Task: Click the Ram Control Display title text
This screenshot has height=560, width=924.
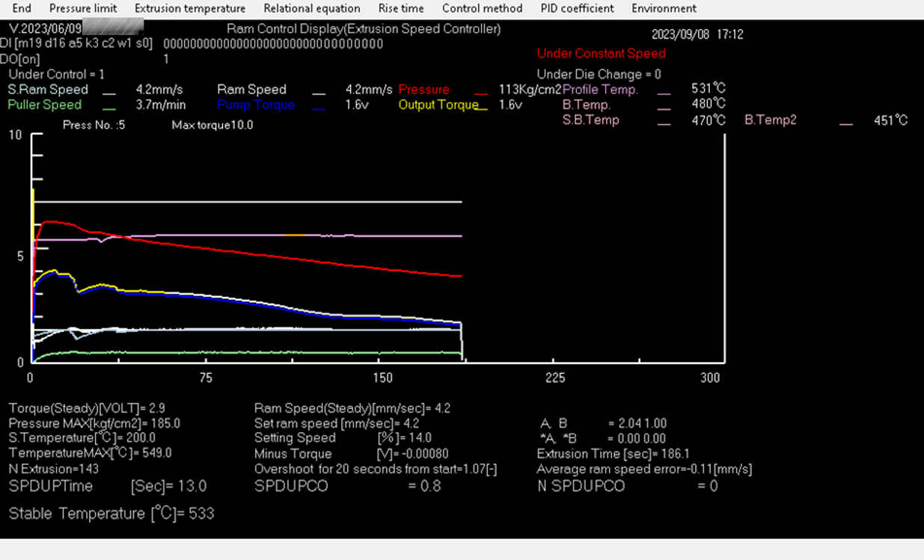Action: (x=364, y=29)
